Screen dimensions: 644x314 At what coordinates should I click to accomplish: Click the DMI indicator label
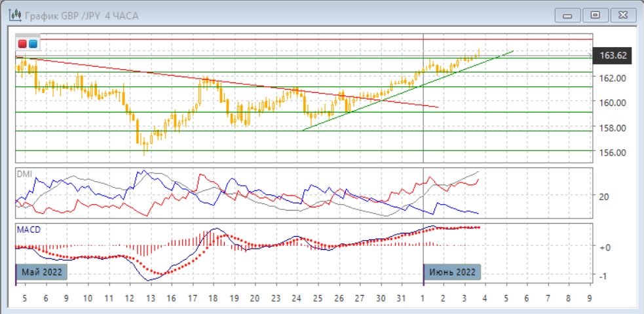25,175
